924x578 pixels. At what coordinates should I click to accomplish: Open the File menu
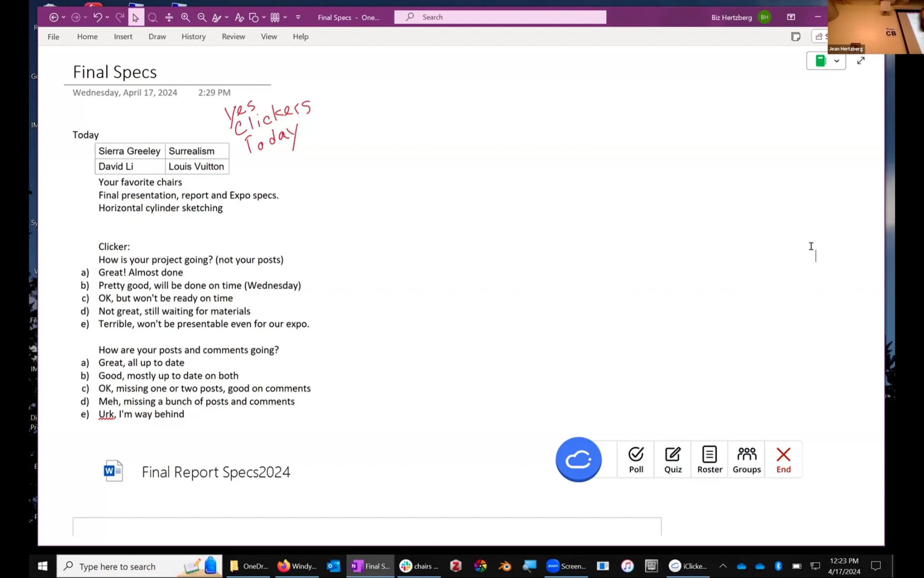point(54,37)
